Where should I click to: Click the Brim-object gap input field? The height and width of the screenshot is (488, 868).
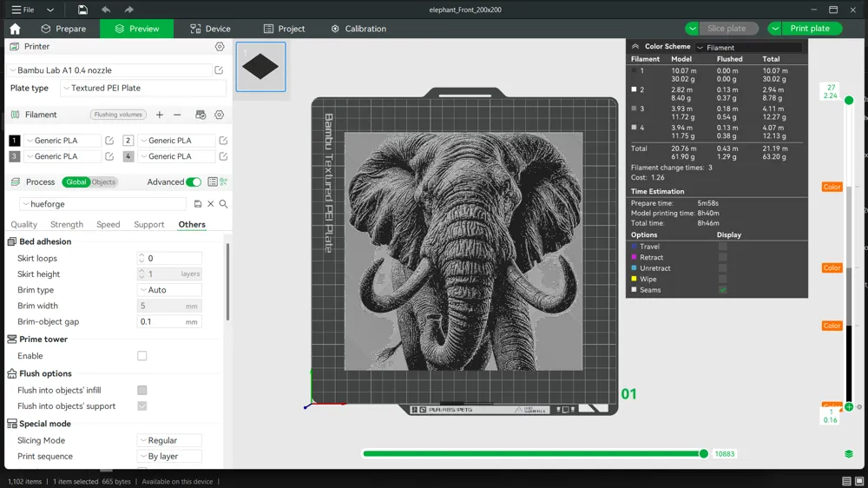pos(169,322)
